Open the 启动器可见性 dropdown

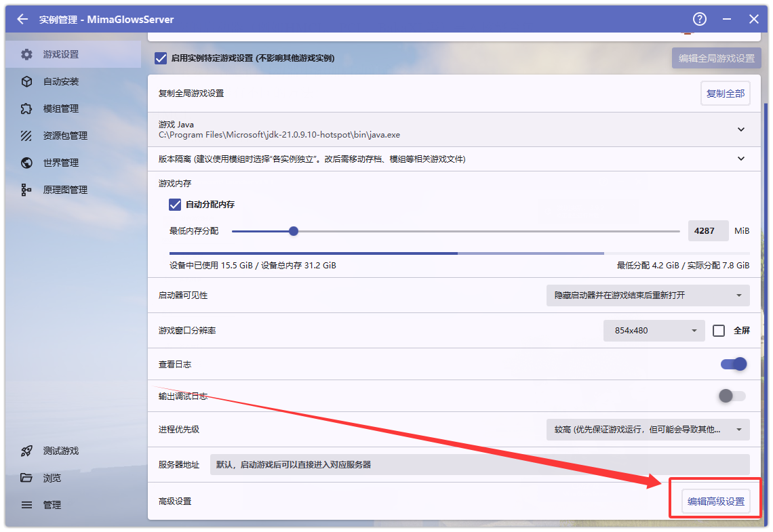(648, 295)
